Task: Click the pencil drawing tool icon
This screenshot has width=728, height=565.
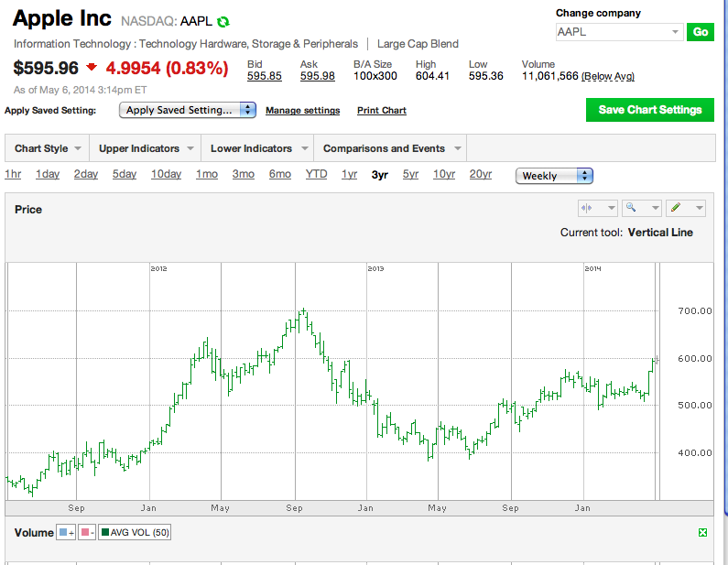Action: pyautogui.click(x=676, y=207)
